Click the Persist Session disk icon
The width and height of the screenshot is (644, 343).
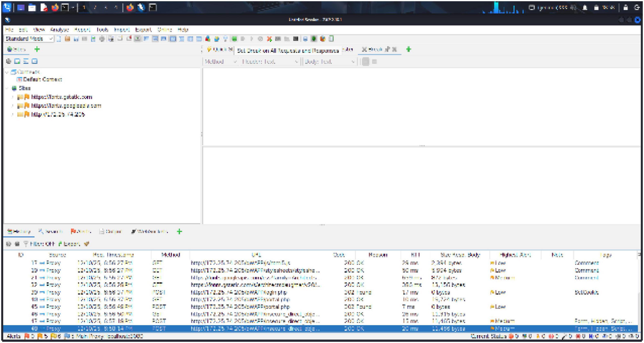pos(76,39)
